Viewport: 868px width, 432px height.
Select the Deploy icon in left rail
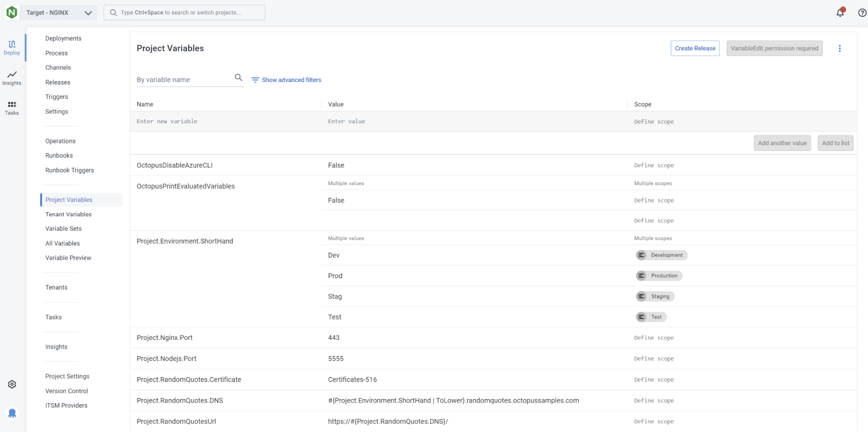pos(12,47)
